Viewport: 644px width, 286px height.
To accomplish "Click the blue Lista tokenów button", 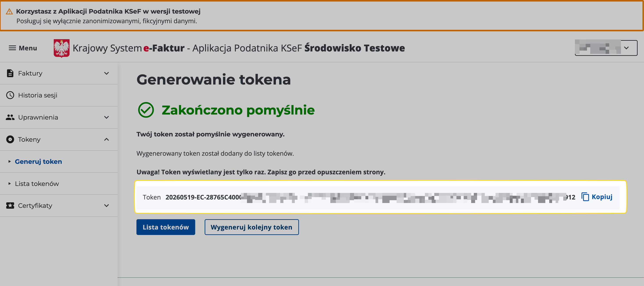I will [166, 227].
